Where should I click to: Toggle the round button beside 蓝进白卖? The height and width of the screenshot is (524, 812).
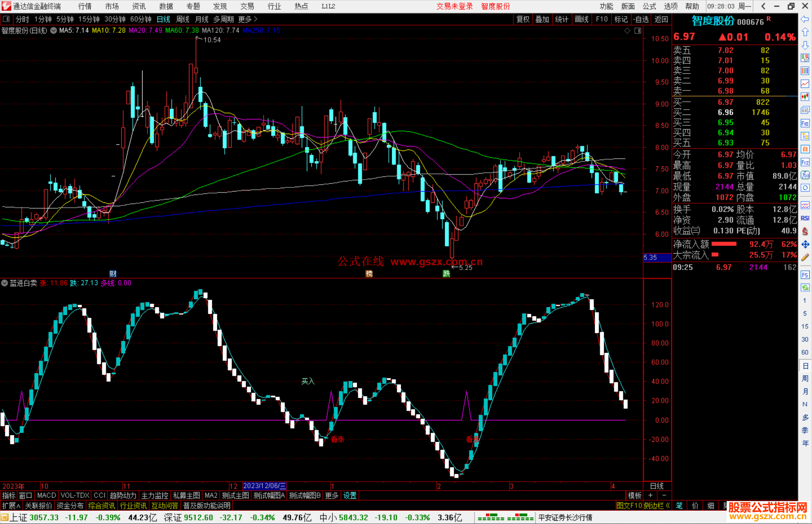(x=5, y=283)
